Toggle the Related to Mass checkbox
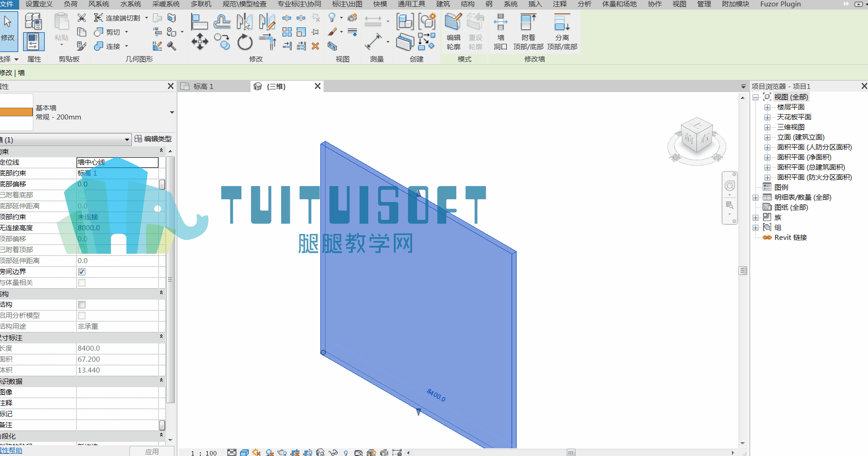This screenshot has width=868, height=456. click(82, 283)
